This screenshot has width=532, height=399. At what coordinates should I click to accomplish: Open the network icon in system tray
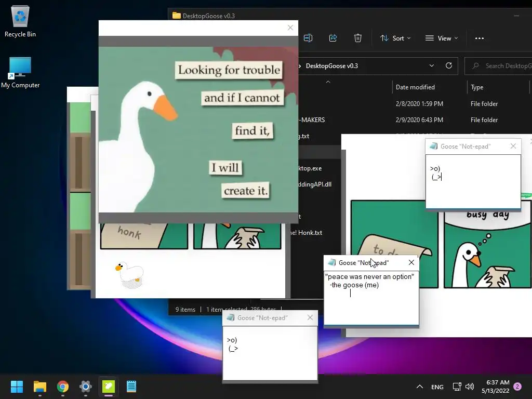click(457, 387)
